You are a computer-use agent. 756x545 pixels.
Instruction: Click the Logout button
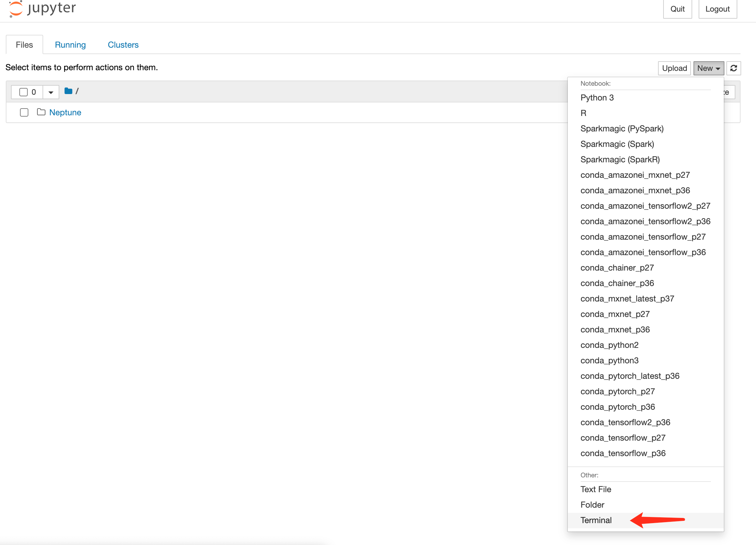(717, 9)
